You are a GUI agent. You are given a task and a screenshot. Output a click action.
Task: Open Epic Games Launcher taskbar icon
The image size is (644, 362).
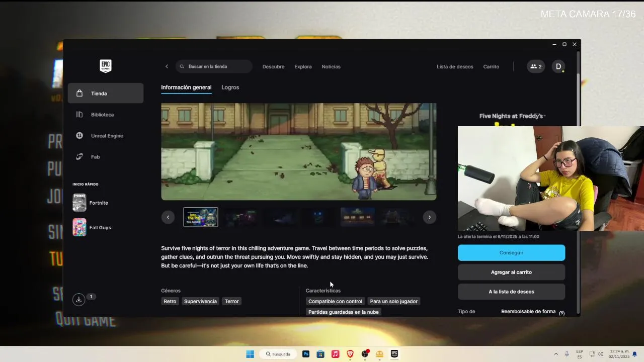(394, 354)
